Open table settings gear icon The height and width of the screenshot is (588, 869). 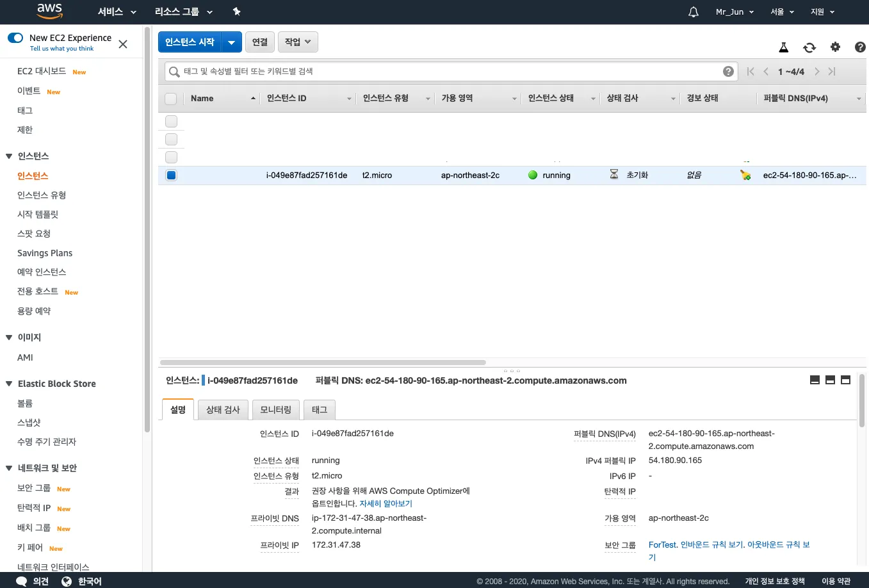835,47
